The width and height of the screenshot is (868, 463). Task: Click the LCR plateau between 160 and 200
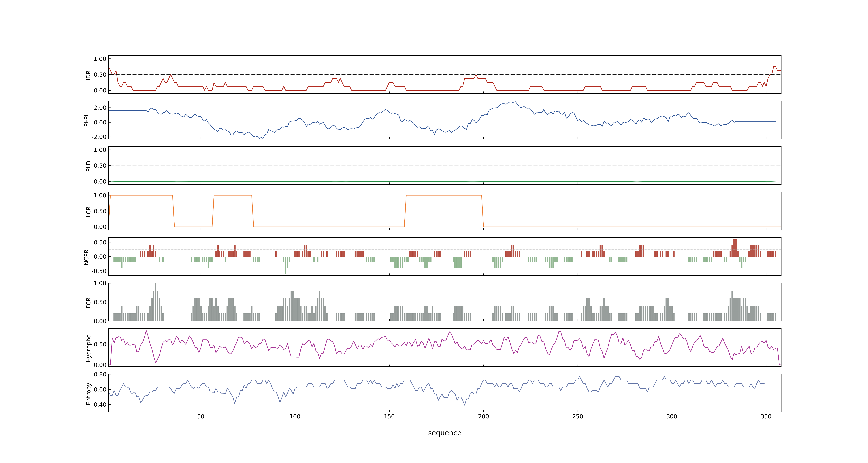coord(444,195)
